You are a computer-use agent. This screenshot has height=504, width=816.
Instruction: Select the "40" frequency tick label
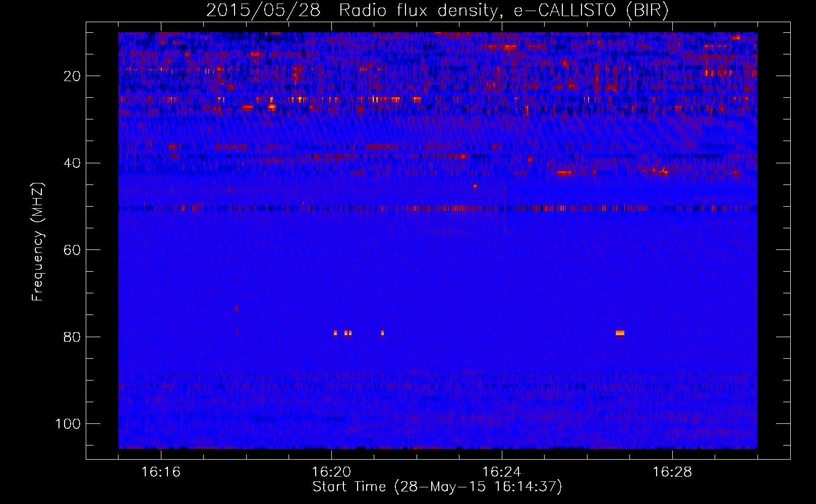(x=73, y=163)
